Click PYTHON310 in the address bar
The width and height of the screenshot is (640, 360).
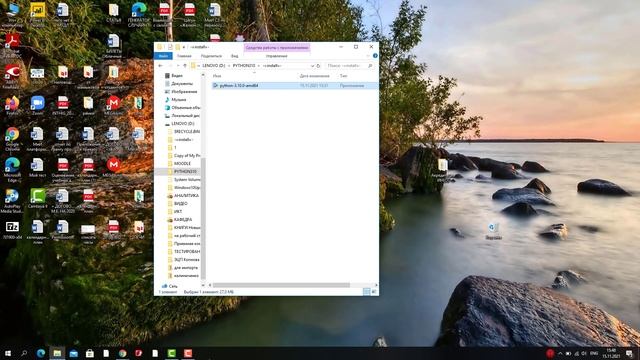[244, 66]
